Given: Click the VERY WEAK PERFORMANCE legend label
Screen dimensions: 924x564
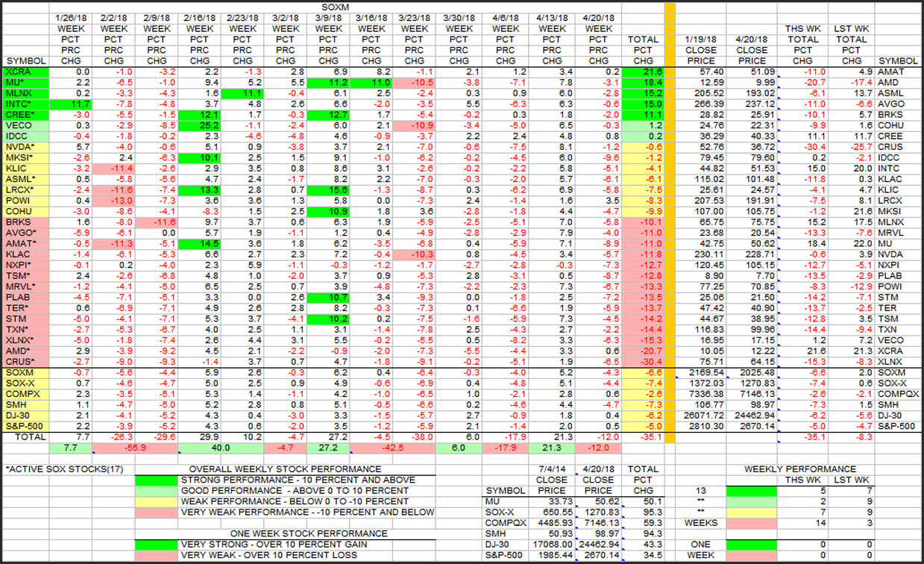Looking at the screenshot, I should (x=307, y=512).
